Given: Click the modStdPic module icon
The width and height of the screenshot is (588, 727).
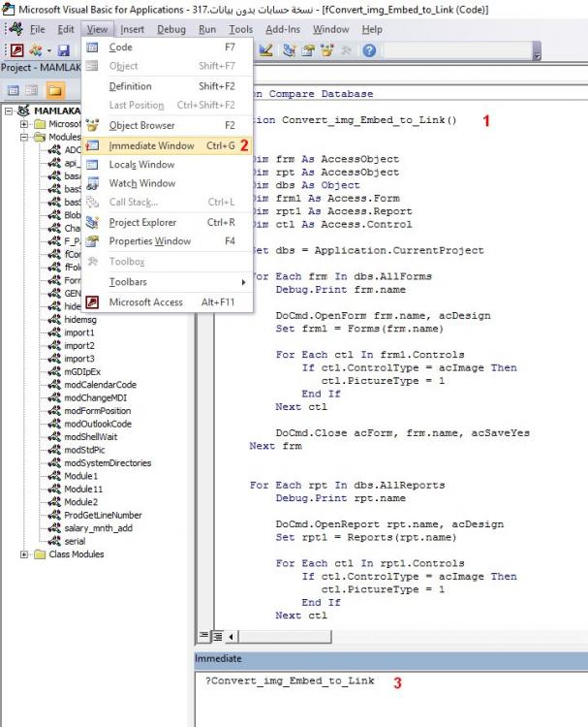Looking at the screenshot, I should [x=54, y=450].
